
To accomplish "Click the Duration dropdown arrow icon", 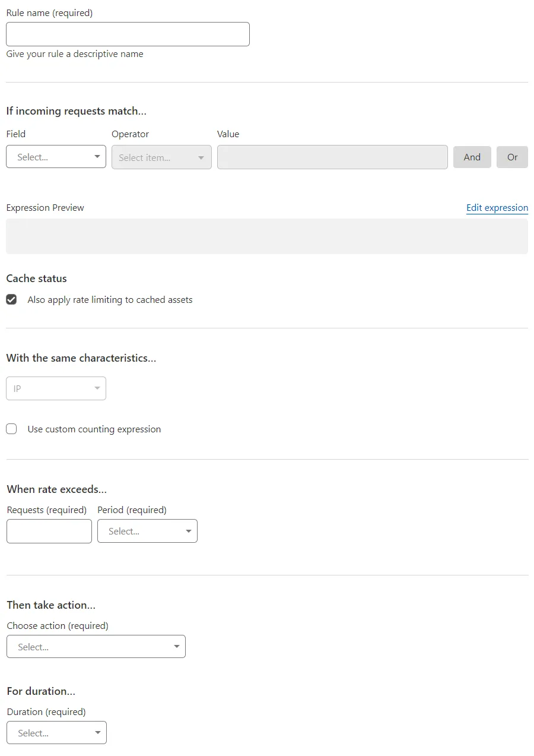I will [97, 732].
